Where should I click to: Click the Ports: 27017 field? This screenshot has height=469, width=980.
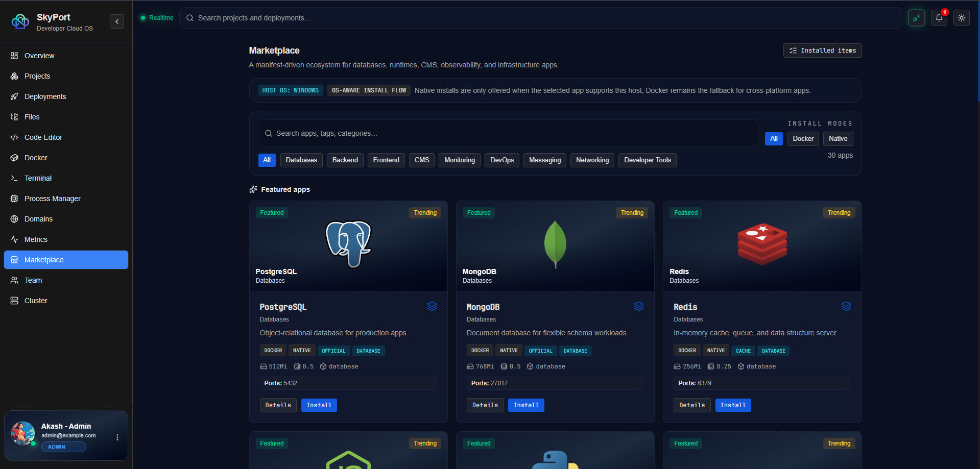[x=555, y=383]
